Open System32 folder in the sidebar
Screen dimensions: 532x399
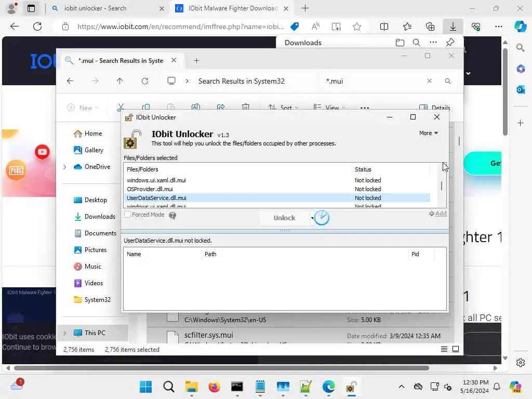(x=92, y=300)
